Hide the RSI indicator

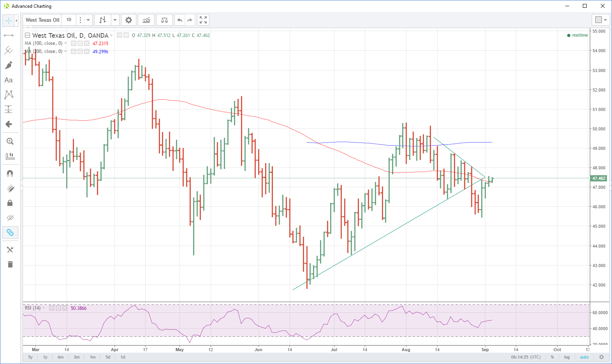coord(51,308)
